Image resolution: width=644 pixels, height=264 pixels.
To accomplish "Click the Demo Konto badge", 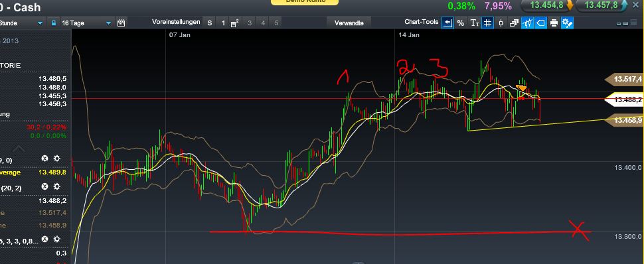I will (305, 1).
